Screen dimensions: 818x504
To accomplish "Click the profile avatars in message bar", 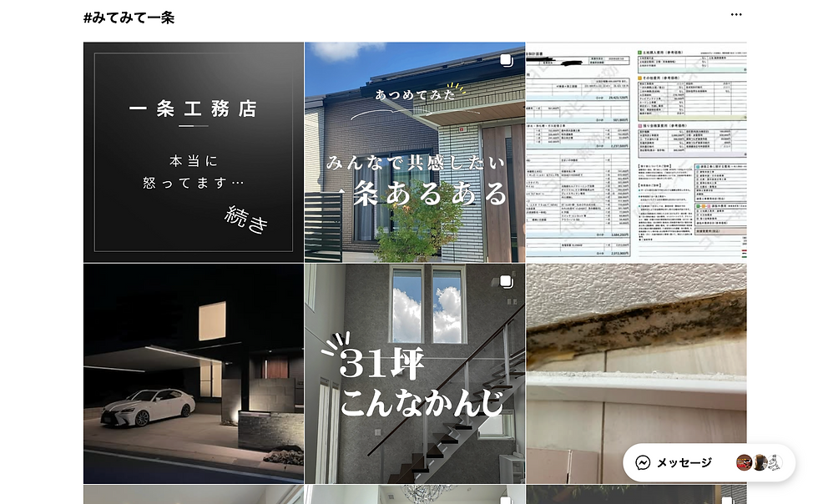I will point(759,463).
